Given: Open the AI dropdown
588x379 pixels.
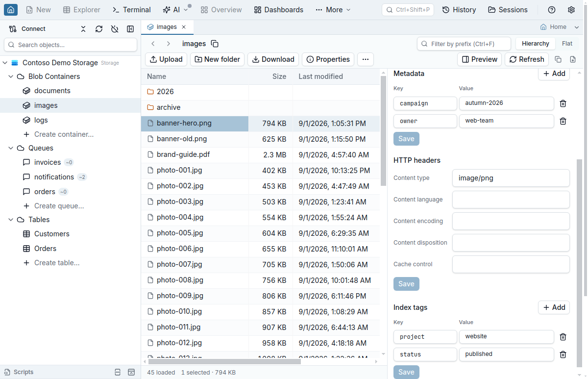Looking at the screenshot, I should 175,10.
